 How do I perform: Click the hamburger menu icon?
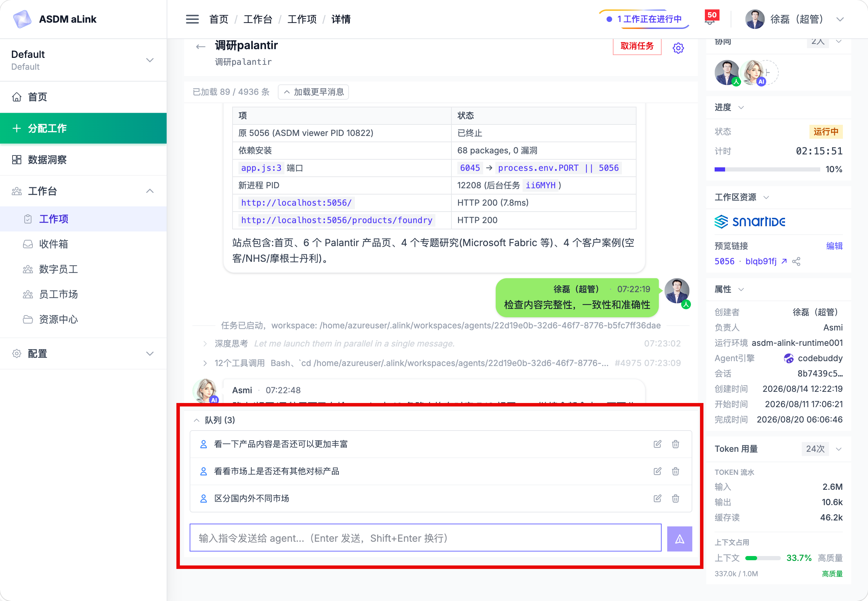click(x=192, y=19)
